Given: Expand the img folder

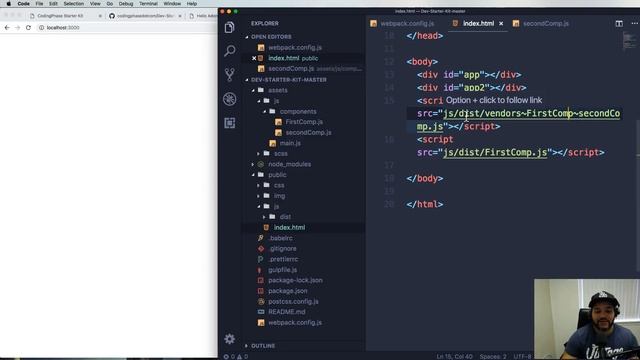Looking at the screenshot, I should (280, 196).
